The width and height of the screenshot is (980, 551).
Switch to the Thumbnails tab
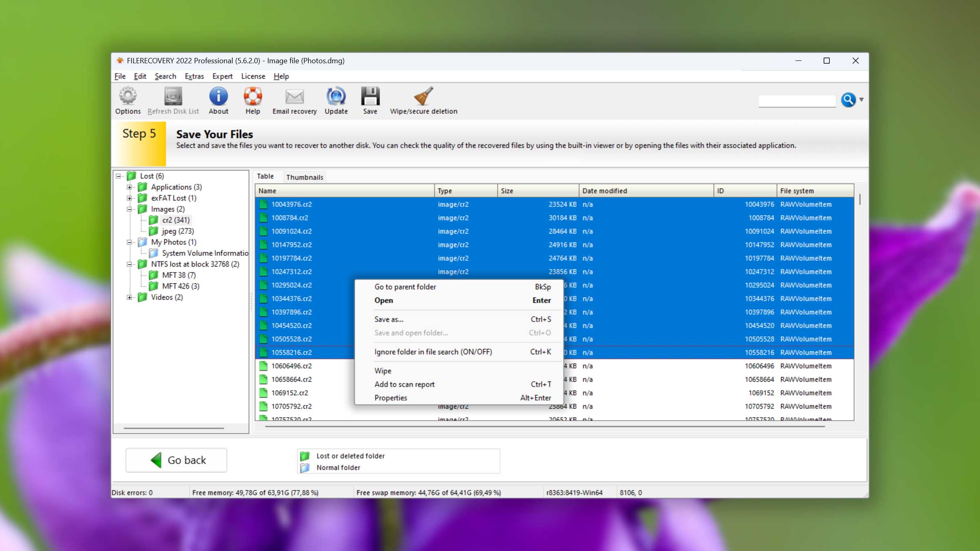click(x=305, y=176)
